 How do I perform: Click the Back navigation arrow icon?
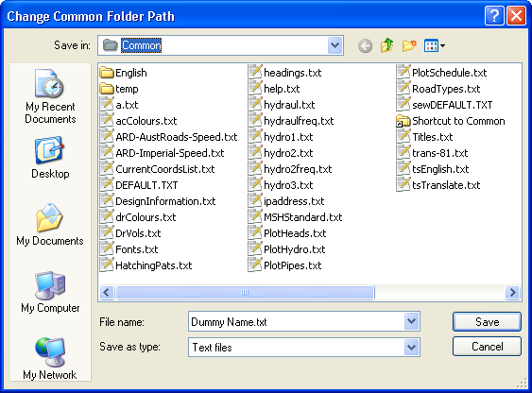point(365,45)
